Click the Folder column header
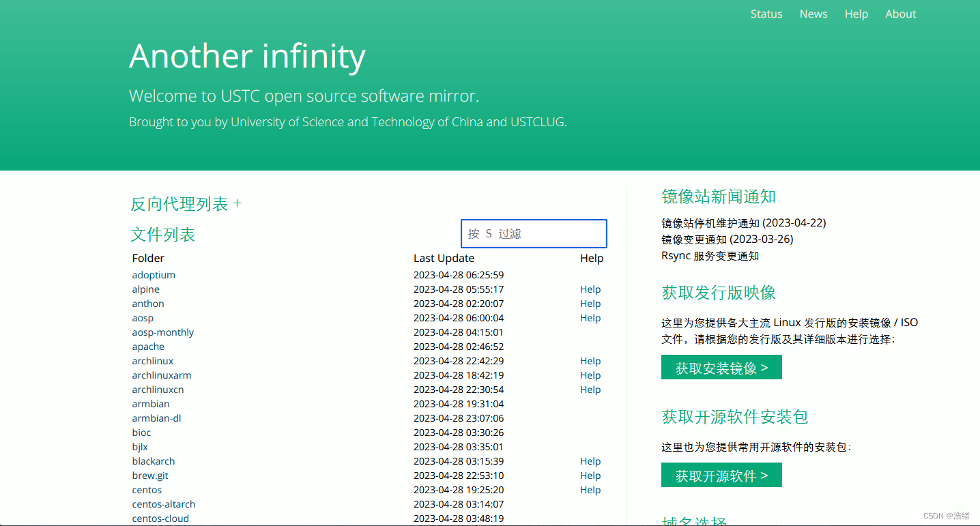980x526 pixels. tap(148, 258)
